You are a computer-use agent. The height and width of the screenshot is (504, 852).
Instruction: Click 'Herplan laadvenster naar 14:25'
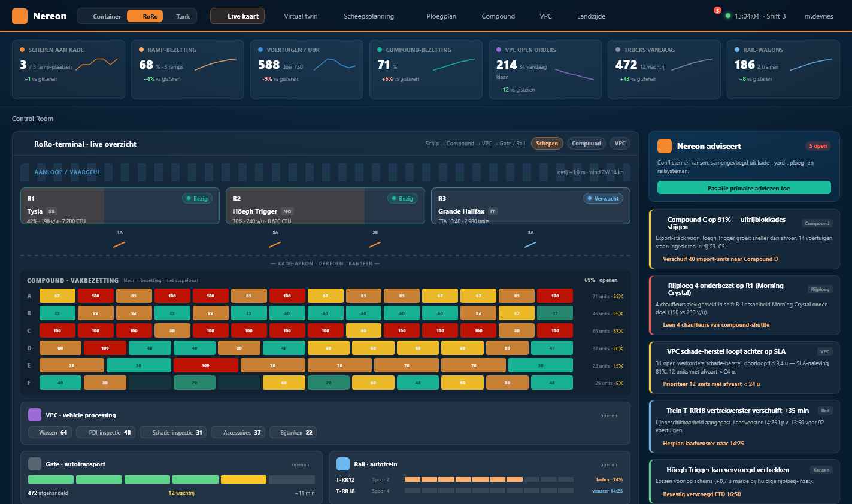(x=704, y=444)
